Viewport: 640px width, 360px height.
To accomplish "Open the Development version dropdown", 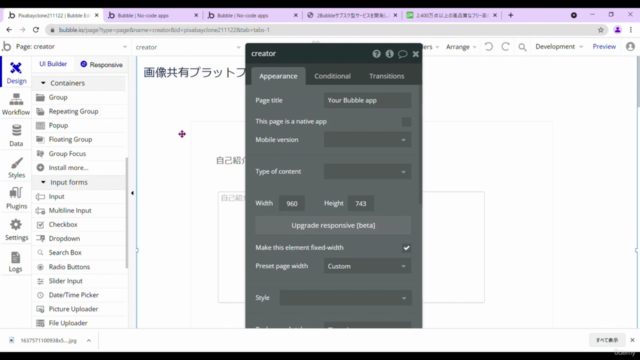I will (559, 47).
